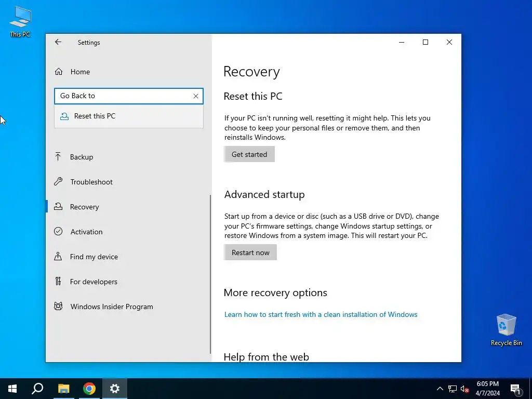Image resolution: width=532 pixels, height=399 pixels.
Task: Clear the search box with X
Action: click(x=196, y=96)
